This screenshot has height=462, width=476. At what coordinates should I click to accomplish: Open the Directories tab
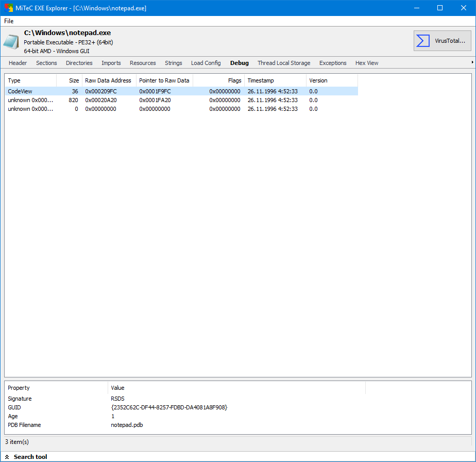(79, 63)
